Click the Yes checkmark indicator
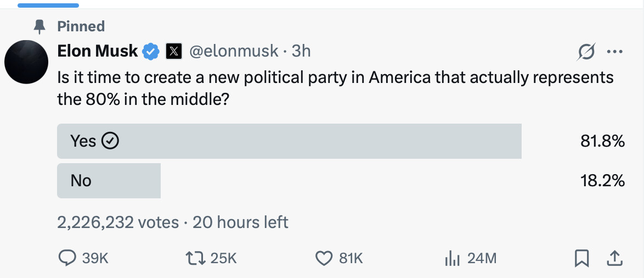 click(111, 141)
